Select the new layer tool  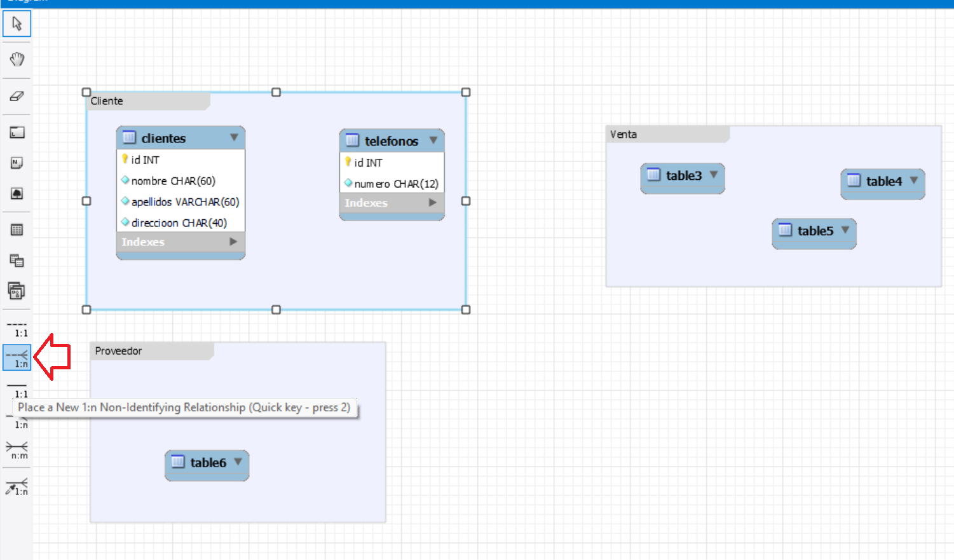tap(17, 132)
